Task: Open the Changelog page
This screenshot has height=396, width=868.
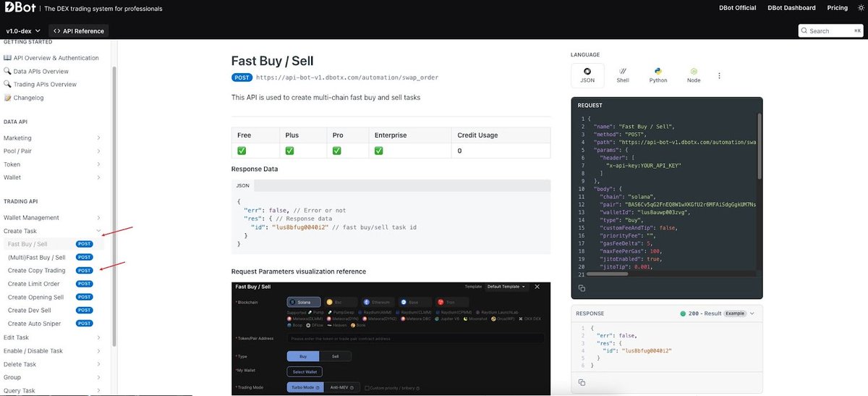Action: click(x=24, y=97)
